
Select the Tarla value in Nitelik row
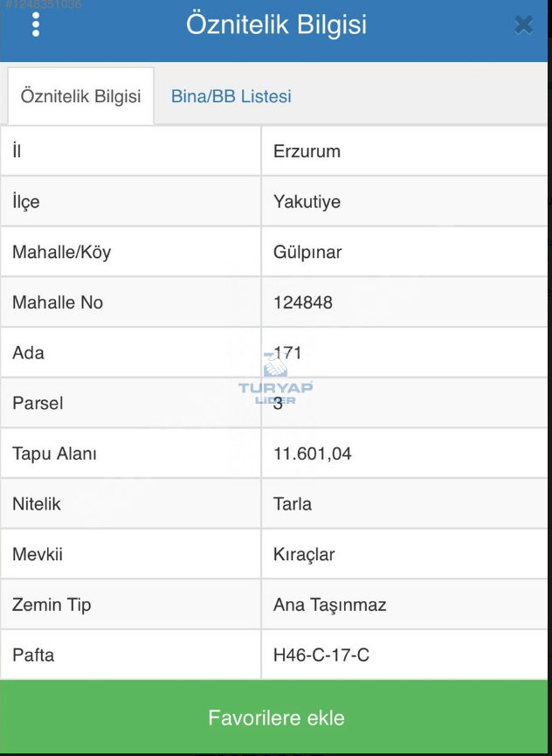pyautogui.click(x=293, y=503)
